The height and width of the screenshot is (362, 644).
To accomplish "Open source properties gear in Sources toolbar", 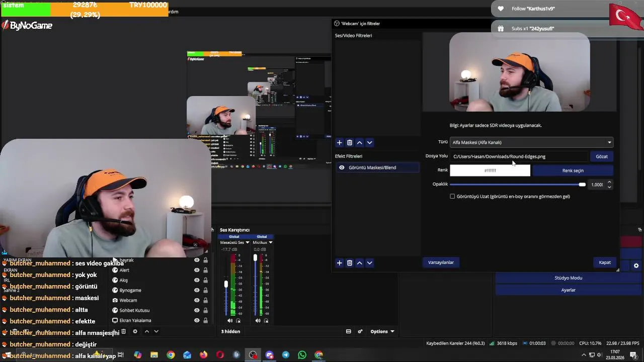I will (x=135, y=331).
